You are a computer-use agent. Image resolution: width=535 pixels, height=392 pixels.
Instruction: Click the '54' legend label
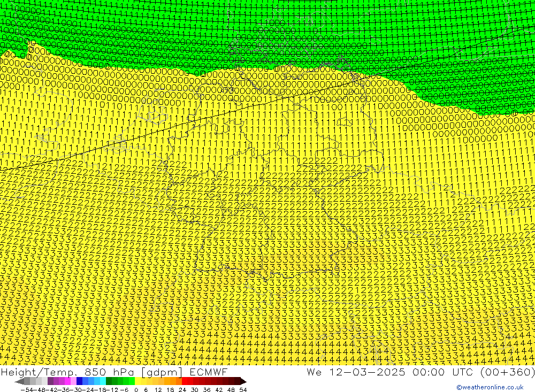[243, 390]
